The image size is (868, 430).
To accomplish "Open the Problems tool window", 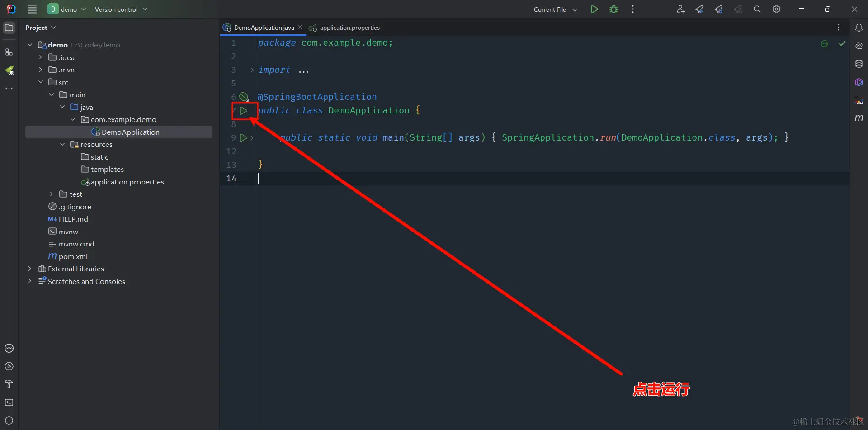I will tap(9, 421).
